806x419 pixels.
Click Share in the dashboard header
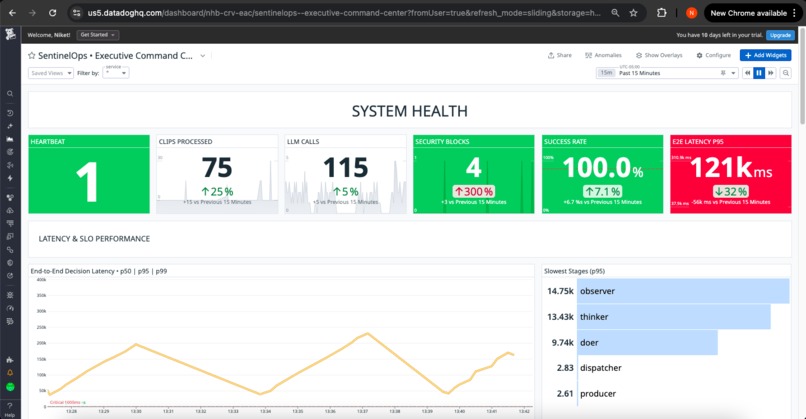pyautogui.click(x=560, y=55)
